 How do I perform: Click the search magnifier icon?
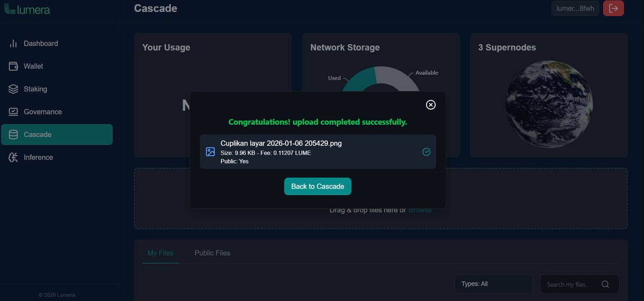point(605,284)
